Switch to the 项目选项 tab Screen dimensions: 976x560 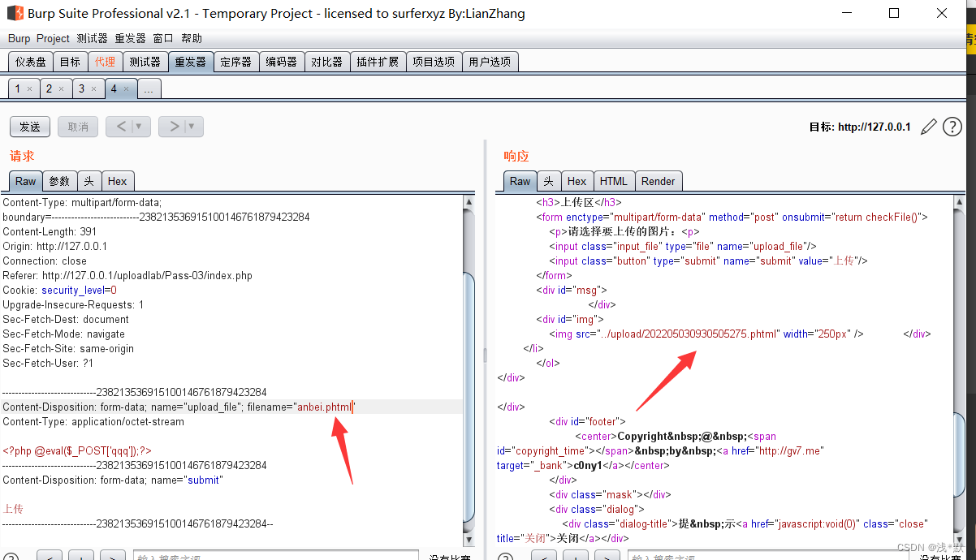434,62
